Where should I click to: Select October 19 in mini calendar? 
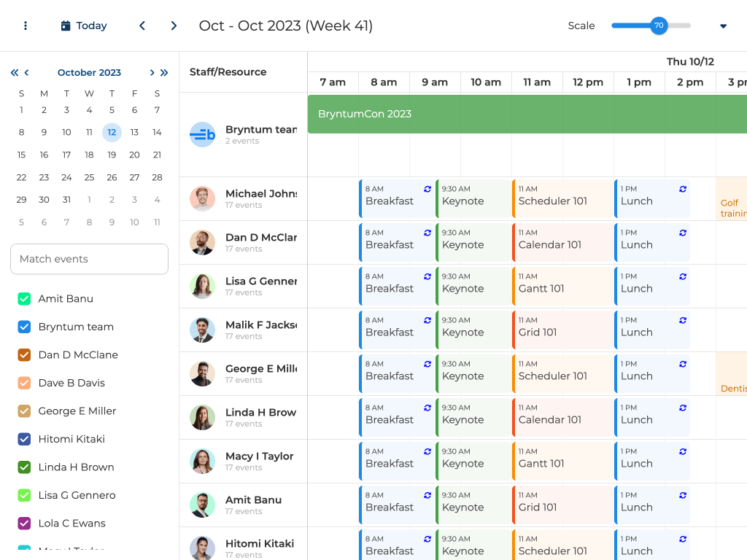pyautogui.click(x=112, y=155)
